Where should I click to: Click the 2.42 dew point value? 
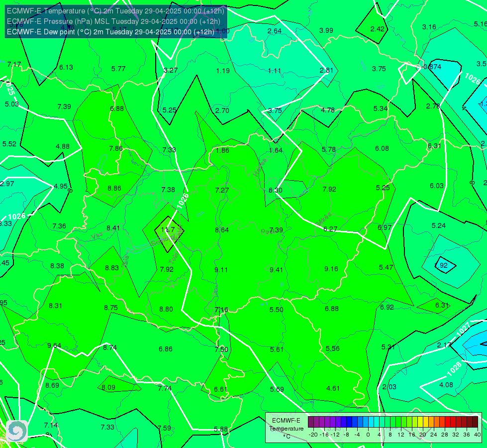[x=378, y=29]
